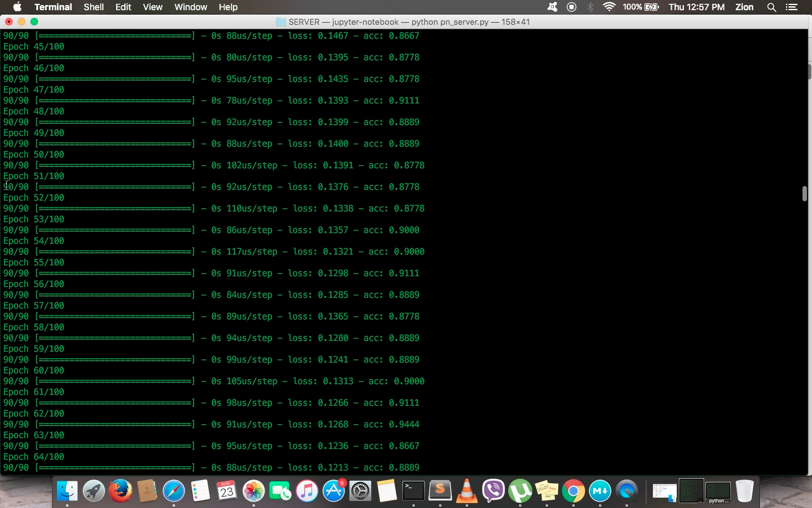Click the screen recording stop indicator
The height and width of the screenshot is (508, 812).
click(572, 7)
